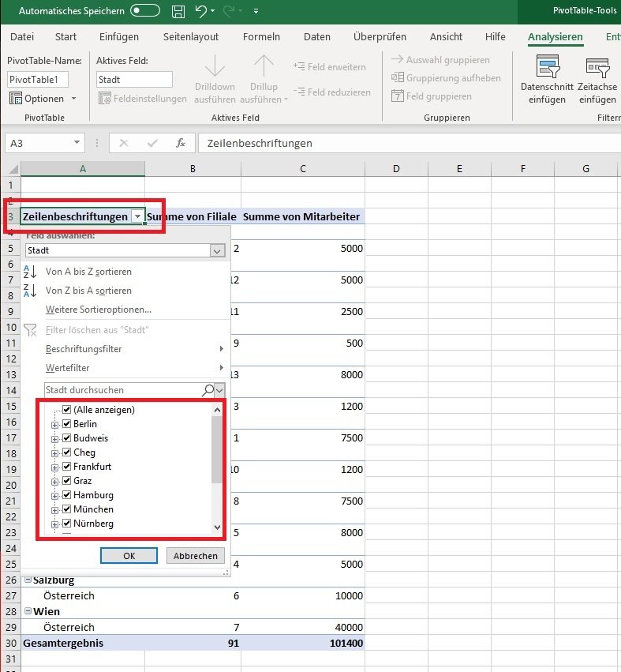Open the Name Box dropdown arrow
621x672 pixels.
pos(77,143)
